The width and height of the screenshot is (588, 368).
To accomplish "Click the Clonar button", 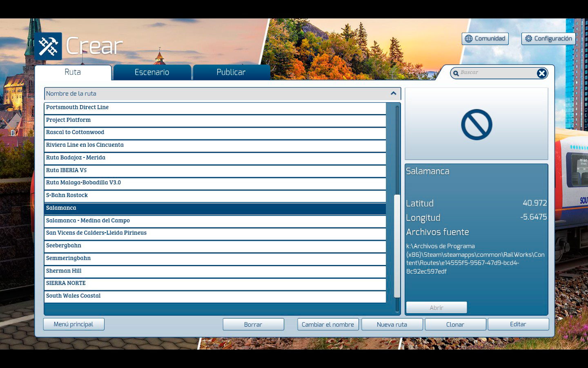I will [455, 325].
